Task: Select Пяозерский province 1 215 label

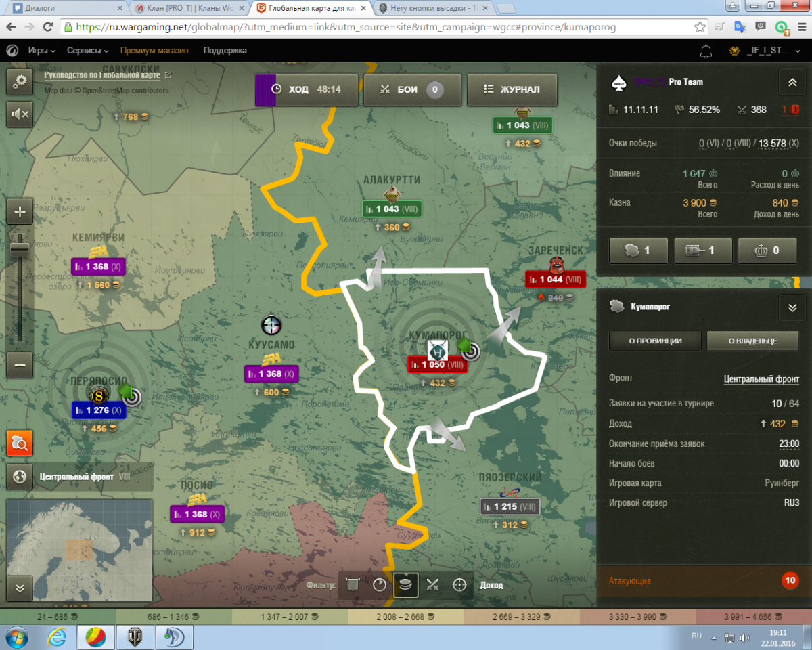Action: tap(510, 506)
